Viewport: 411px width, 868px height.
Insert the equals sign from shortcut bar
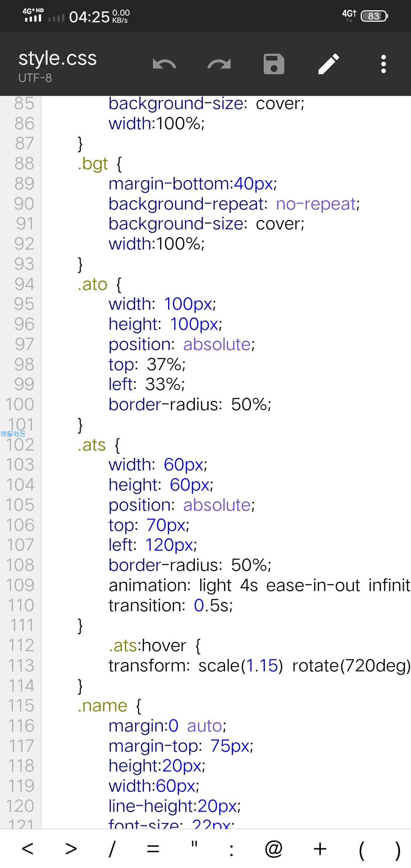point(153,849)
